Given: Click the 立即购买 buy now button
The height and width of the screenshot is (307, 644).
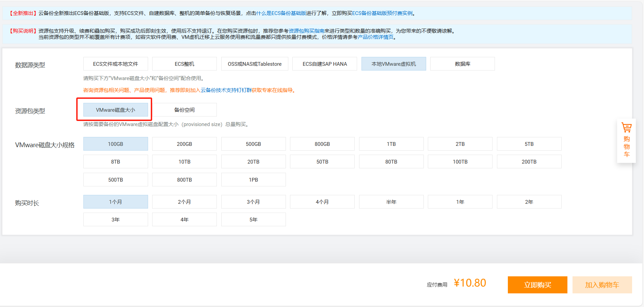Looking at the screenshot, I should click(537, 285).
